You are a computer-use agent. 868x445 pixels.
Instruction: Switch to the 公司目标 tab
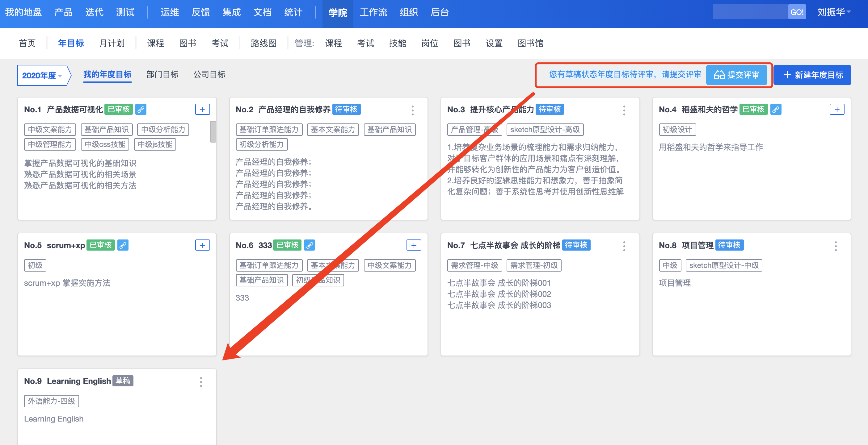click(x=209, y=74)
